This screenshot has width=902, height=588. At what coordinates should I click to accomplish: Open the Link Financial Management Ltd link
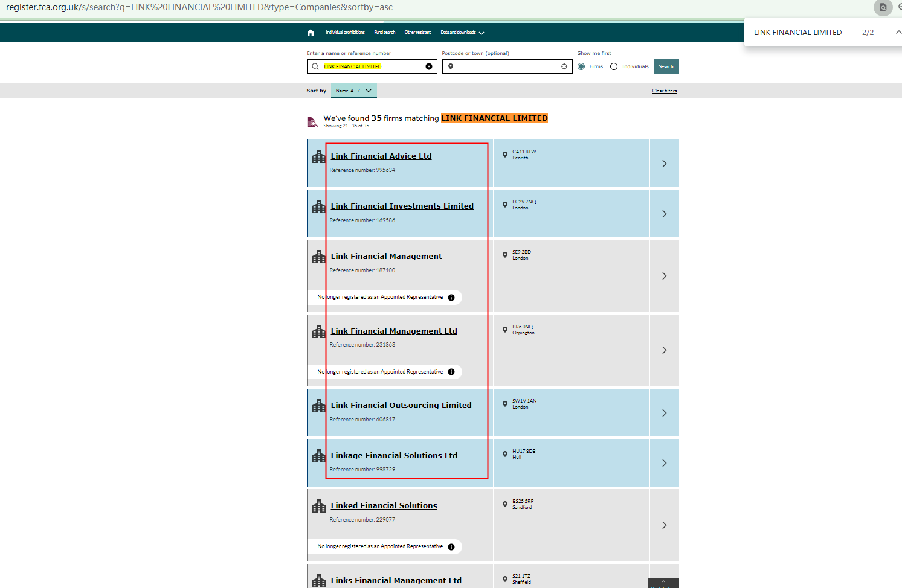(394, 331)
